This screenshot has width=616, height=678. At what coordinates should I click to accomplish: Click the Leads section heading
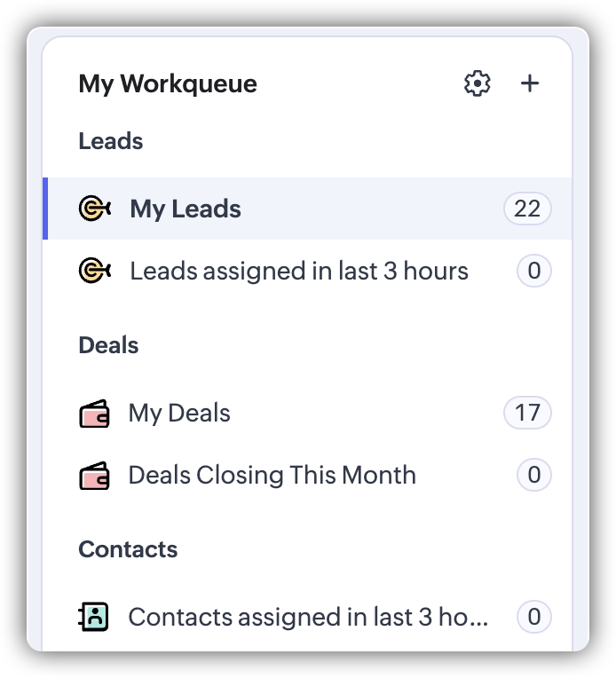coord(111,141)
